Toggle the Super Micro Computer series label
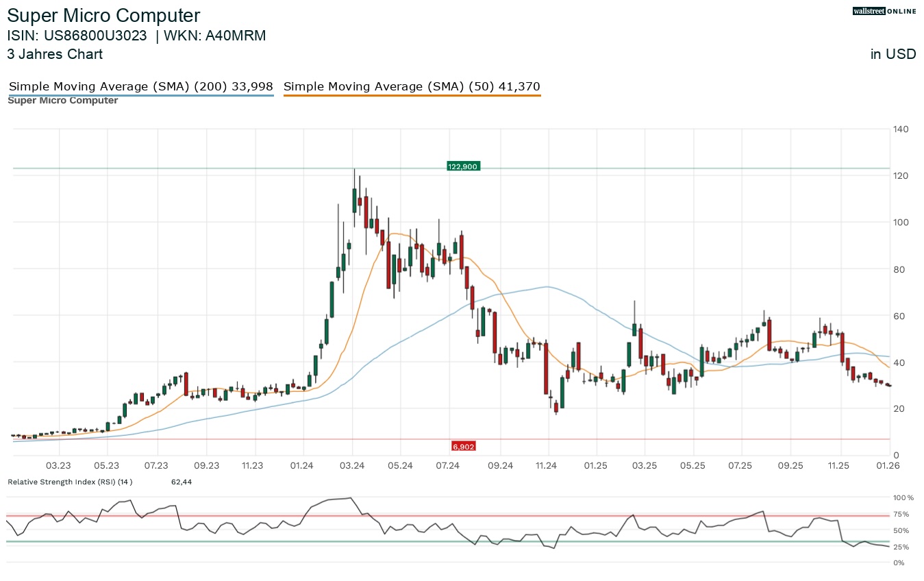This screenshot has height=581, width=924. (x=62, y=101)
